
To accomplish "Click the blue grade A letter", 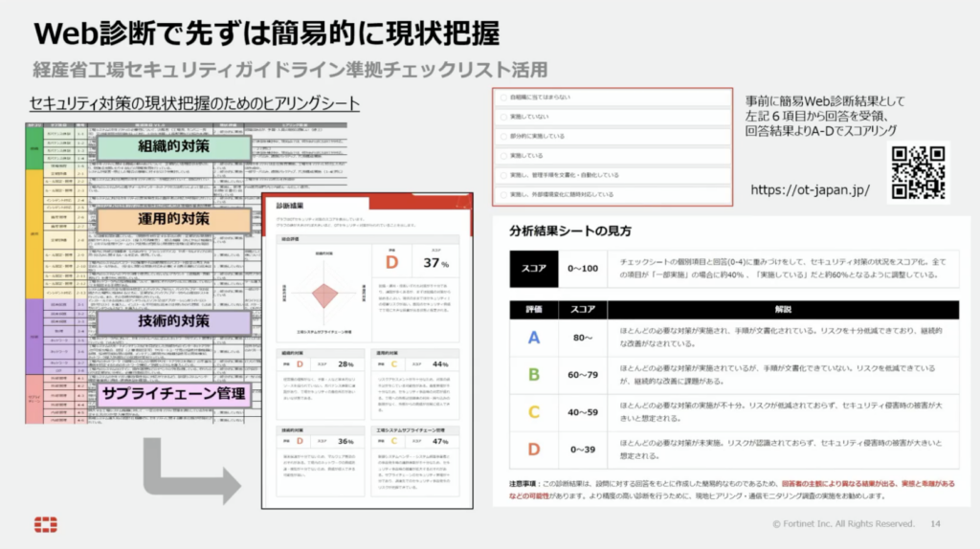I will click(533, 337).
